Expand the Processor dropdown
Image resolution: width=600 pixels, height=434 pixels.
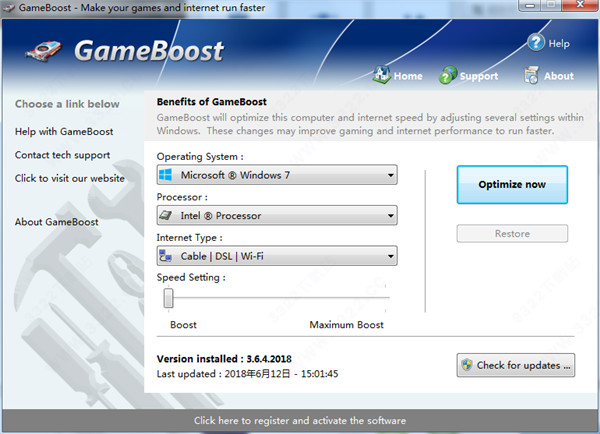click(390, 215)
